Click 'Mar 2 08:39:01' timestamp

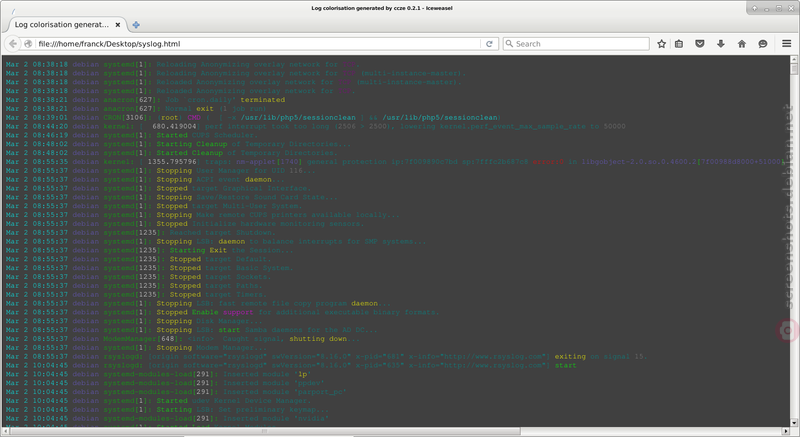(37, 117)
